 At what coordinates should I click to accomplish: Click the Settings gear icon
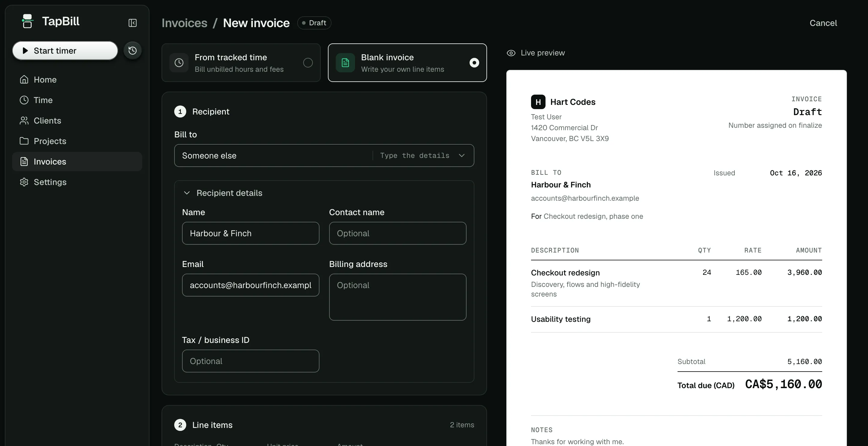click(24, 182)
